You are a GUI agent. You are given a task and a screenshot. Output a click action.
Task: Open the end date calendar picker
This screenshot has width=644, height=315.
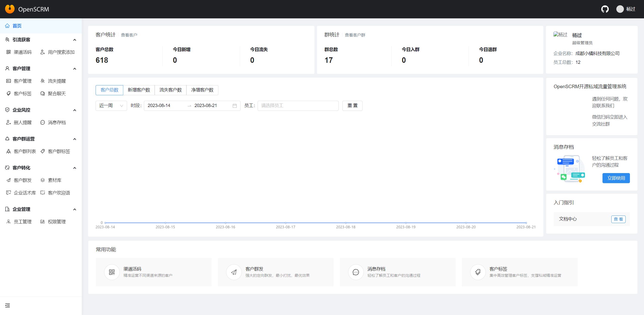234,106
